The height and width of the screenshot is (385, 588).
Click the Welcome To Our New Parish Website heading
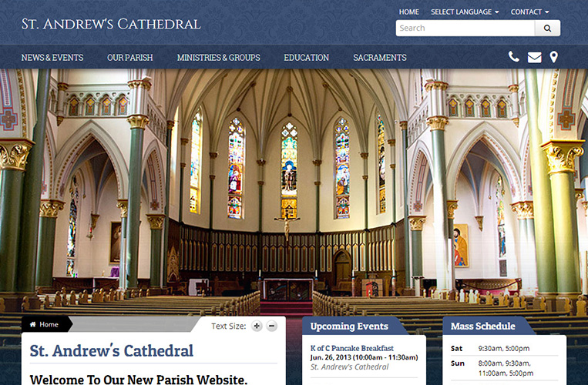pyautogui.click(x=139, y=379)
